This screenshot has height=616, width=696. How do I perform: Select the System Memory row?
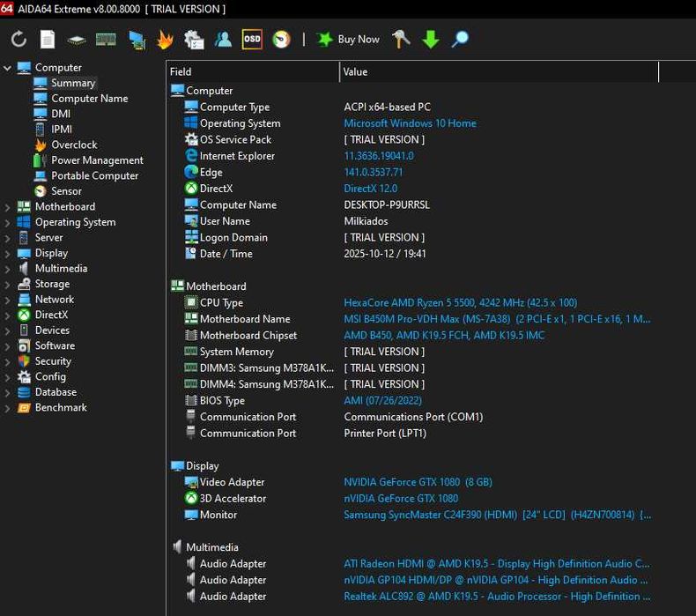tap(413, 352)
